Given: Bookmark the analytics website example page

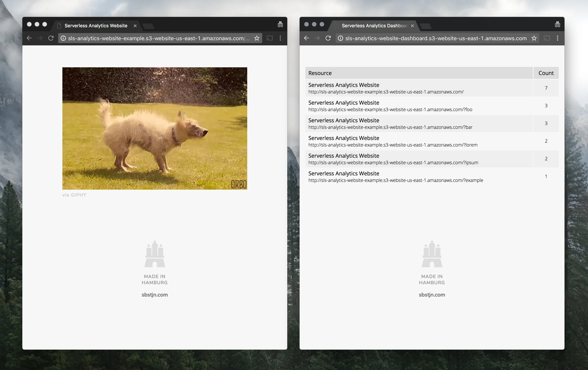Looking at the screenshot, I should click(x=257, y=38).
